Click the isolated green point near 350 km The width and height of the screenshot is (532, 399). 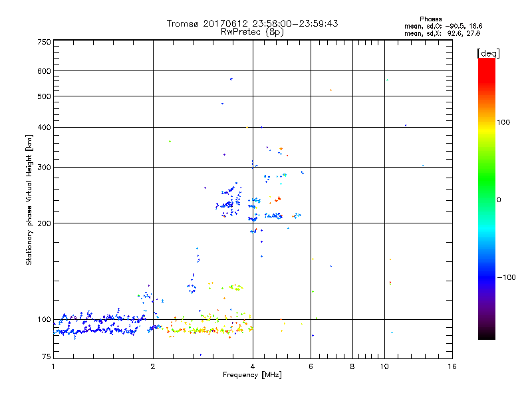[x=170, y=142]
